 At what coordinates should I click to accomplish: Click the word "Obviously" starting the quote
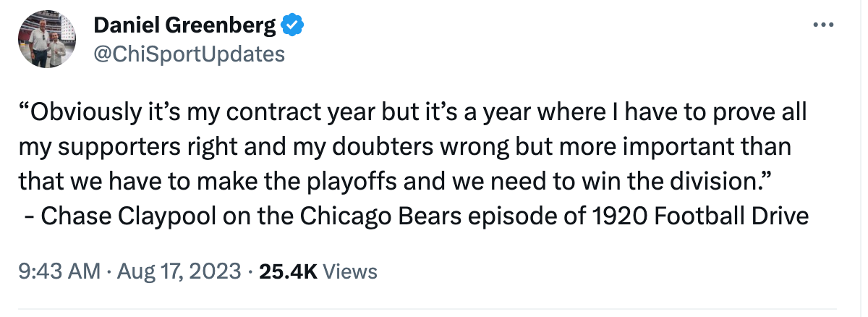click(x=80, y=113)
